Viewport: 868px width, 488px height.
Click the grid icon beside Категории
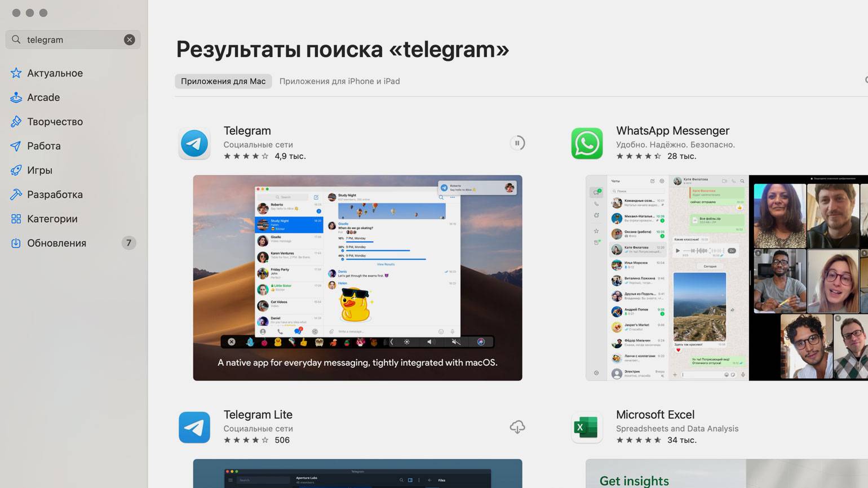pos(16,219)
